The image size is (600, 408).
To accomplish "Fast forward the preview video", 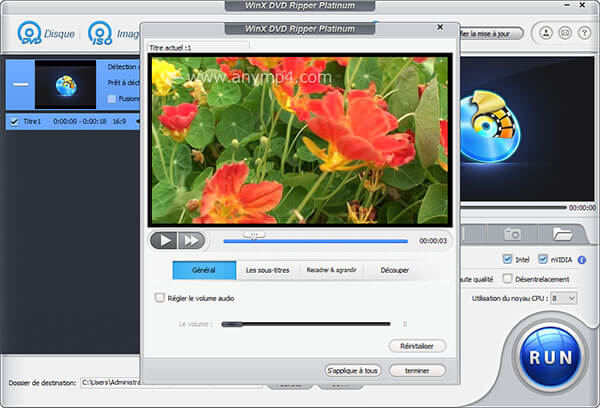I will tap(191, 240).
